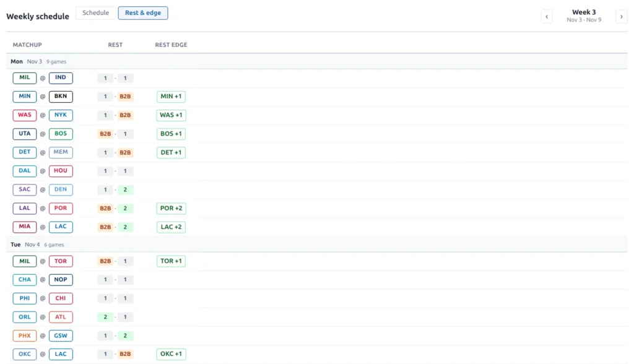Screen dimensions: 634x364
Task: Click the CHA team badge
Action: coord(25,279)
